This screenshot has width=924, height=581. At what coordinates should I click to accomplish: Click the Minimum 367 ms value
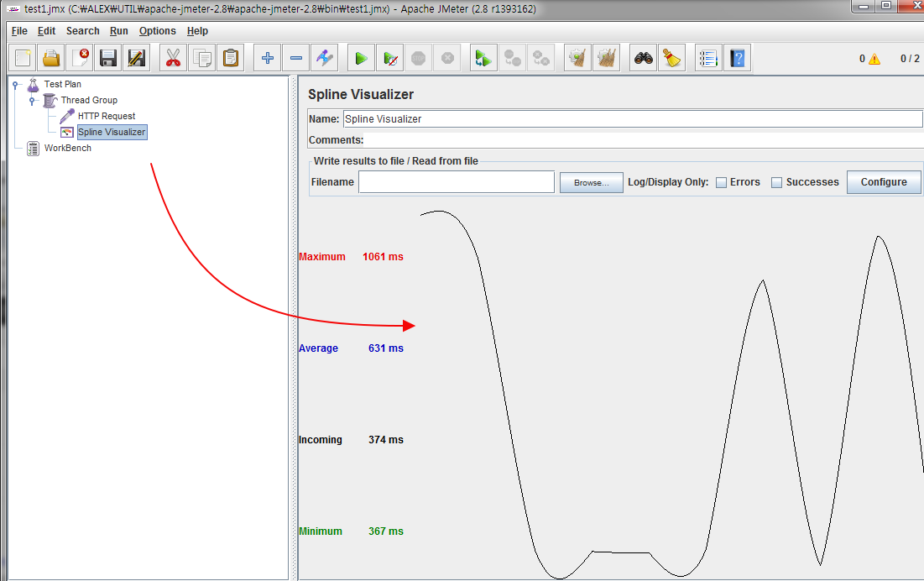(386, 531)
